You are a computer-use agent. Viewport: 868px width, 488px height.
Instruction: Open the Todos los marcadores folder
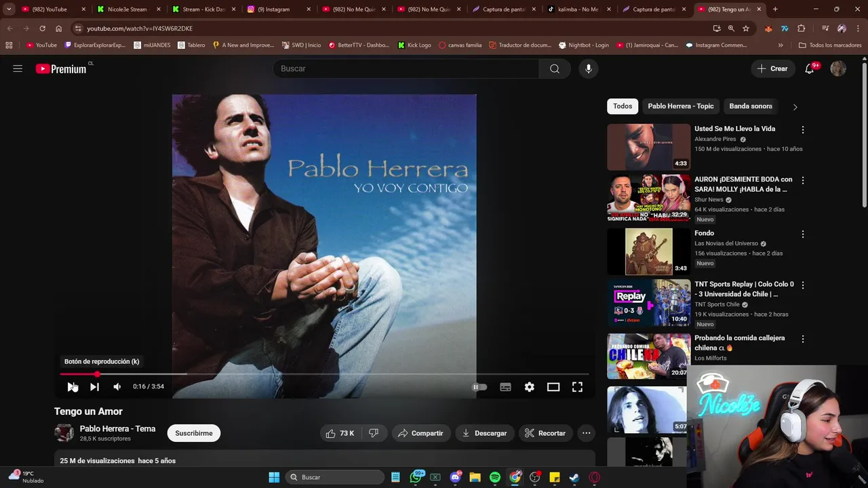pyautogui.click(x=830, y=45)
